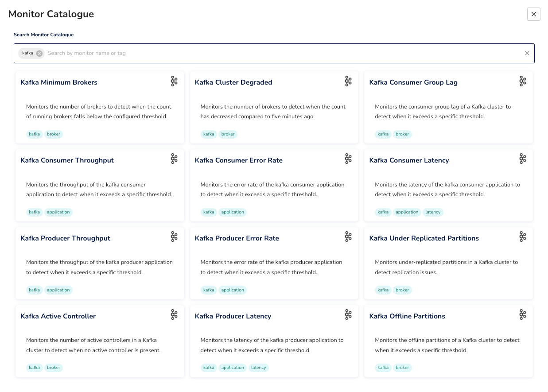
Task: Select the Kafka Active Controller title
Action: (58, 316)
